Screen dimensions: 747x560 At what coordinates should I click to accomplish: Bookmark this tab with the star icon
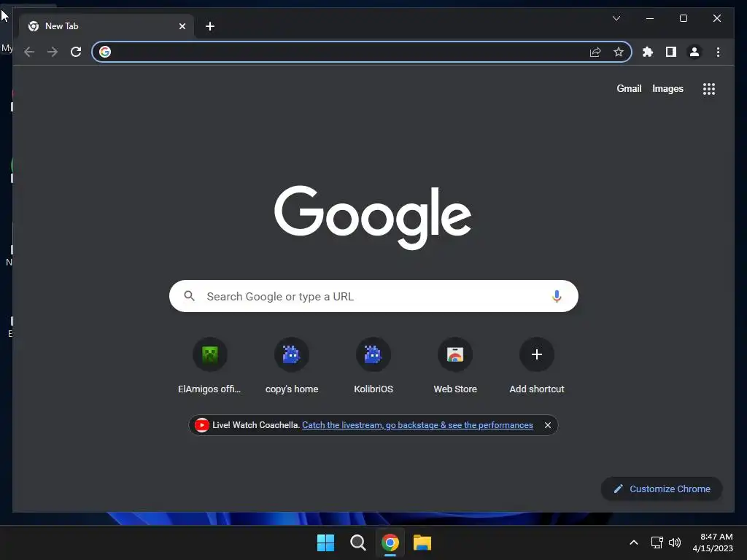[x=619, y=52]
